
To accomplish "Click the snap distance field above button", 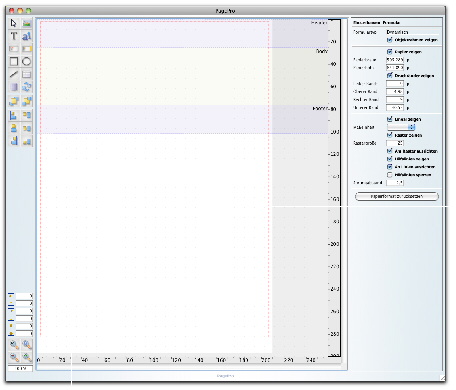I will coord(395,183).
